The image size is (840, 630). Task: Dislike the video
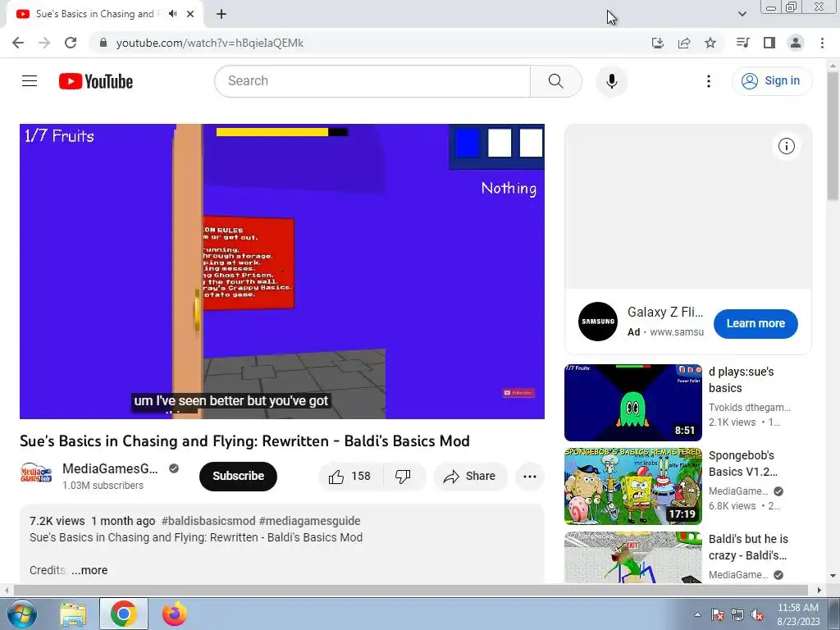403,477
